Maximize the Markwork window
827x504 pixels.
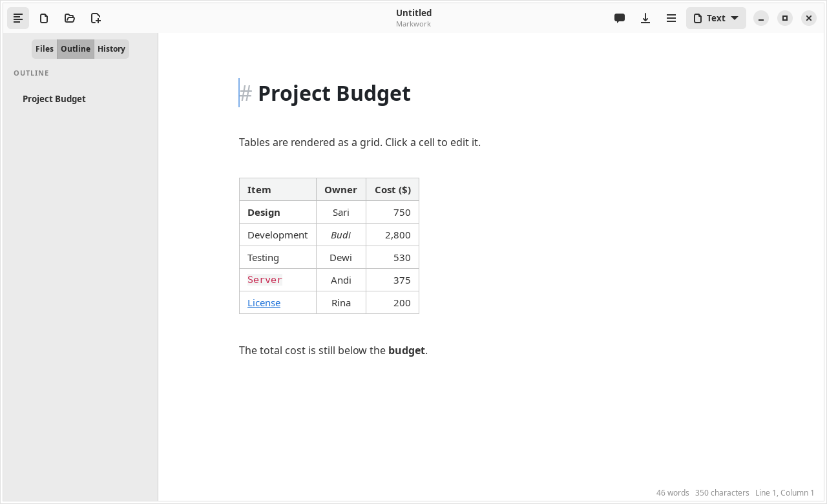(x=785, y=18)
